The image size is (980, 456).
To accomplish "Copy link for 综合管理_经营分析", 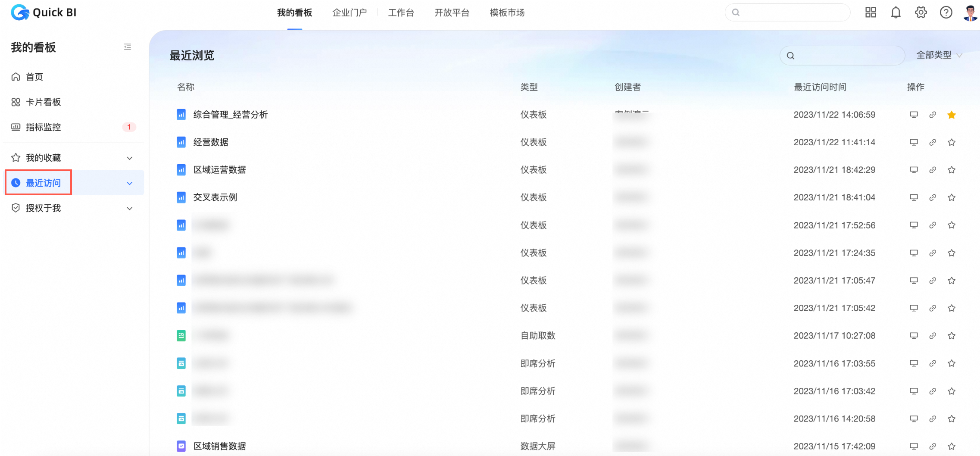I will tap(933, 115).
